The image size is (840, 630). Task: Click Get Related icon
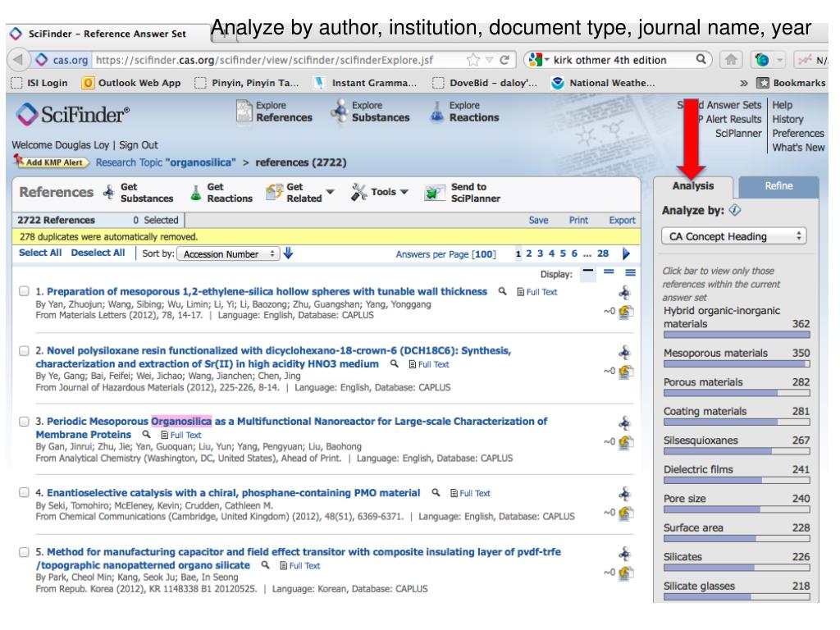tap(275, 192)
